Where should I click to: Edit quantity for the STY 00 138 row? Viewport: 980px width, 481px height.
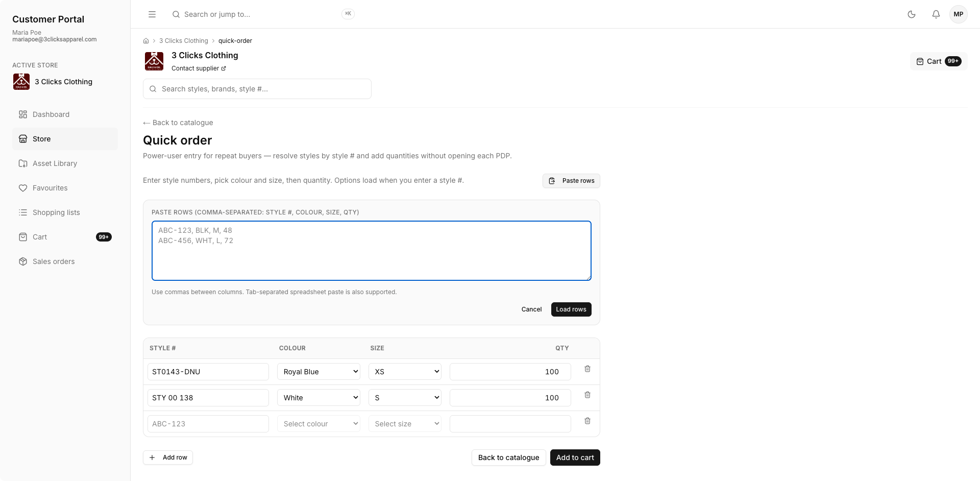pyautogui.click(x=510, y=398)
